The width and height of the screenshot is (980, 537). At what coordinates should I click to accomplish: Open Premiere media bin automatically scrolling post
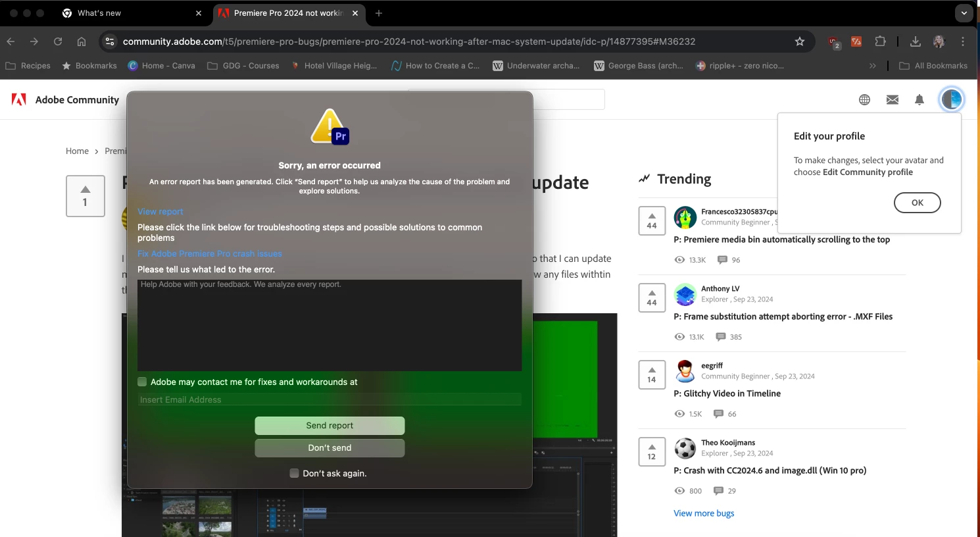coord(781,240)
